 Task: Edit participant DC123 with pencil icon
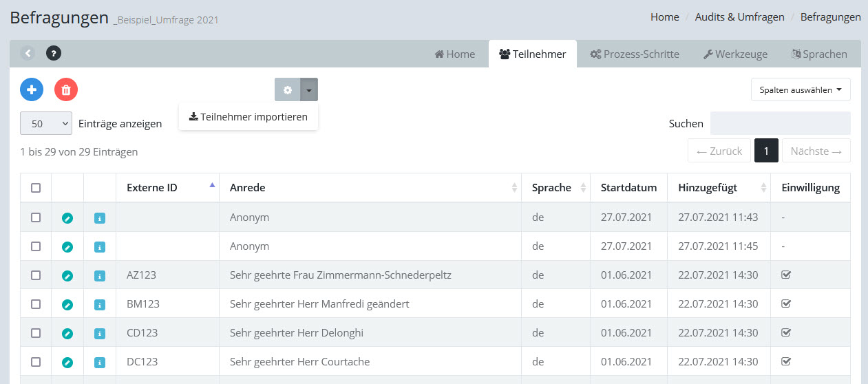coord(67,362)
